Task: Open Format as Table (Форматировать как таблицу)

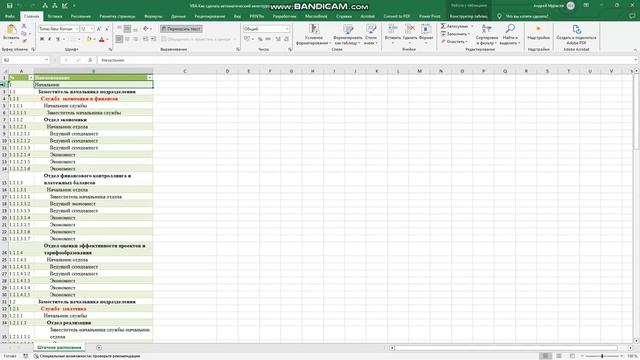Action: (348, 34)
